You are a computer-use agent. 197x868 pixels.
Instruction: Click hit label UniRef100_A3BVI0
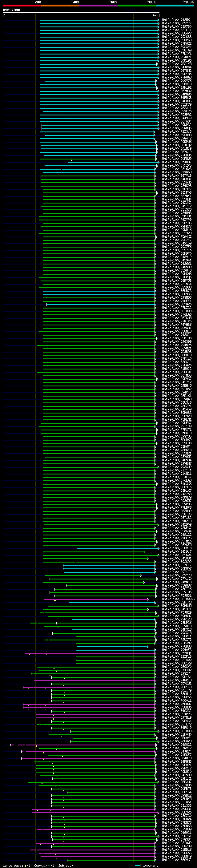coord(176,548)
